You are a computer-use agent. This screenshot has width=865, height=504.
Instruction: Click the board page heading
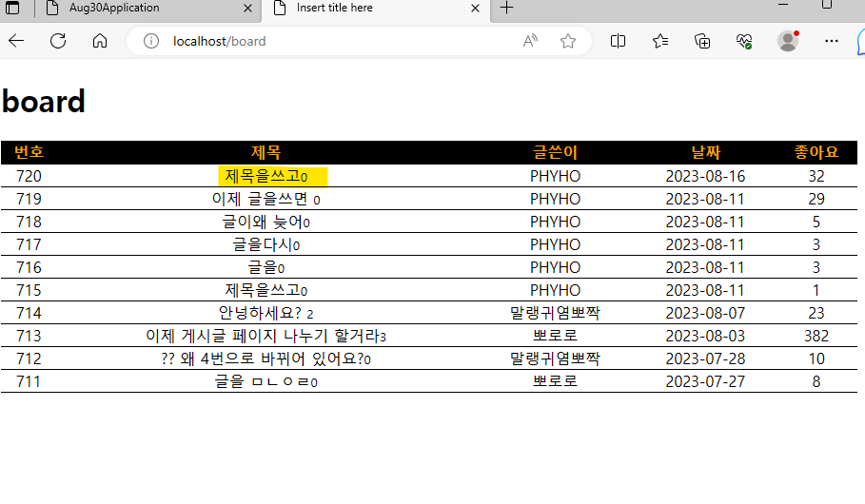[x=44, y=102]
